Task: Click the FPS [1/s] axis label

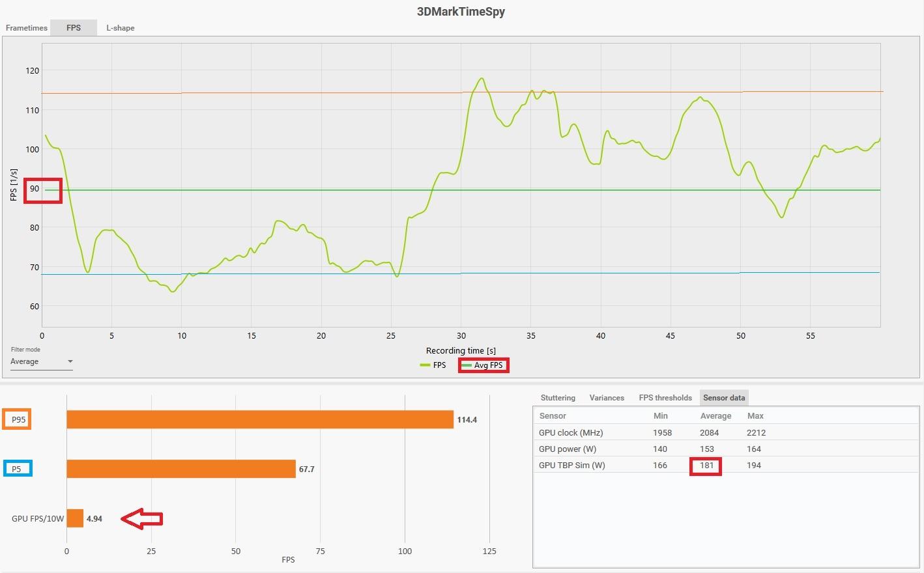Action: [14, 184]
